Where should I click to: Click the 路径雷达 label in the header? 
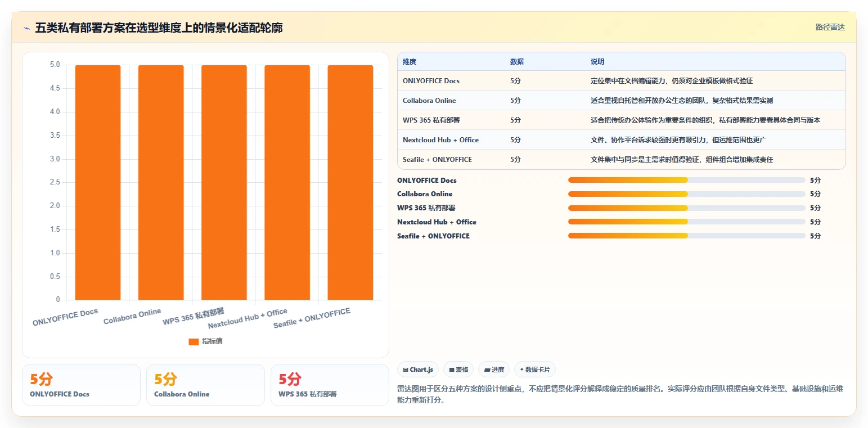tap(830, 27)
